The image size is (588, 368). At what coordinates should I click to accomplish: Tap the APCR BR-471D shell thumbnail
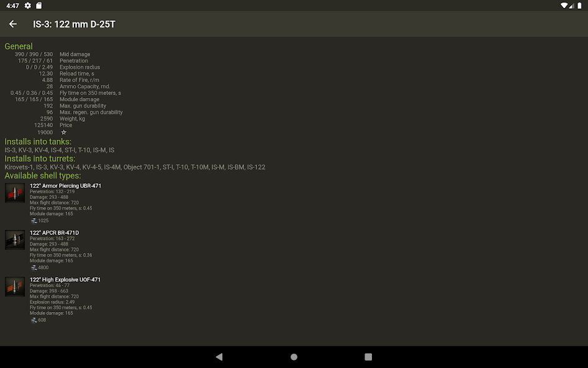(x=14, y=239)
